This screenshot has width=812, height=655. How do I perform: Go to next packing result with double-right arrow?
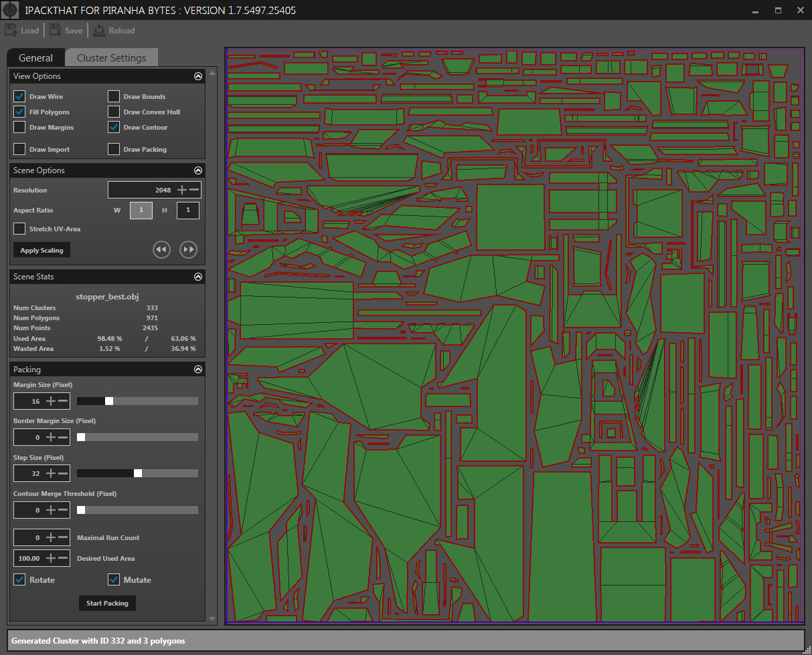click(x=188, y=250)
